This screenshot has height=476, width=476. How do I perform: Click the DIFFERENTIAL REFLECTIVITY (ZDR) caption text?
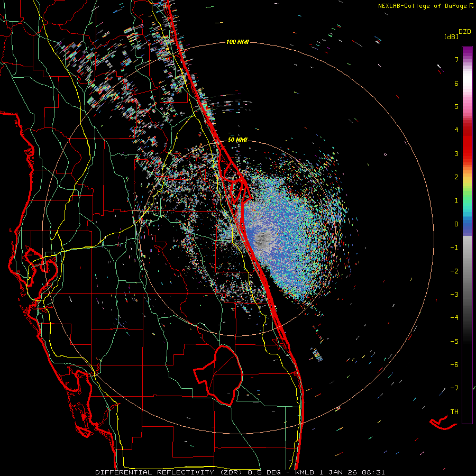(x=170, y=472)
